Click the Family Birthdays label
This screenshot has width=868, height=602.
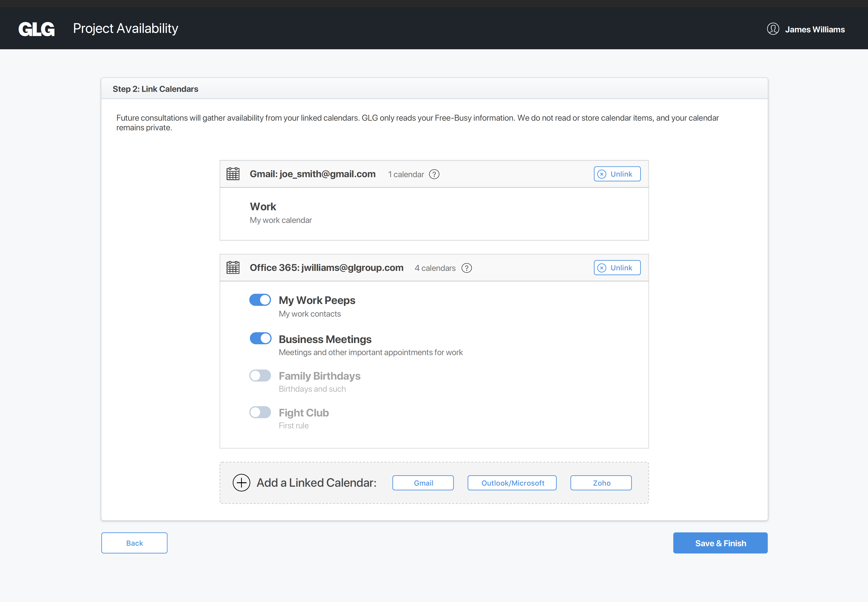[320, 376]
